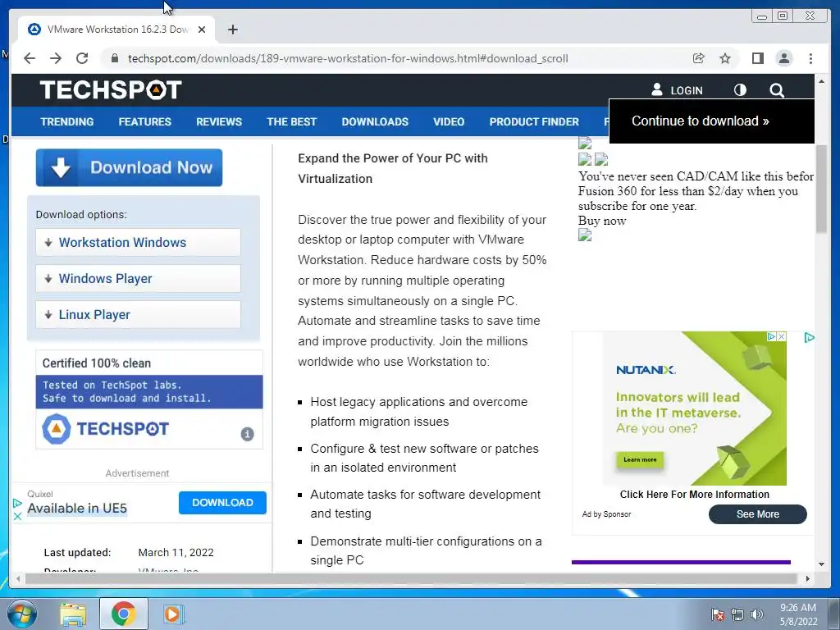The width and height of the screenshot is (840, 630).
Task: Open the VIDEO section
Action: (449, 121)
